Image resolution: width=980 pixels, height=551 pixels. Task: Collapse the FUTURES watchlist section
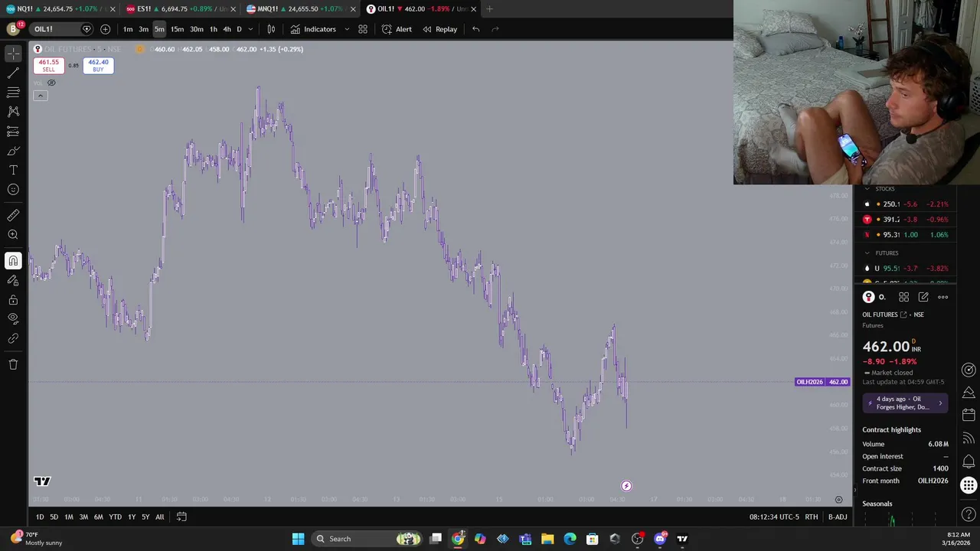(x=867, y=253)
